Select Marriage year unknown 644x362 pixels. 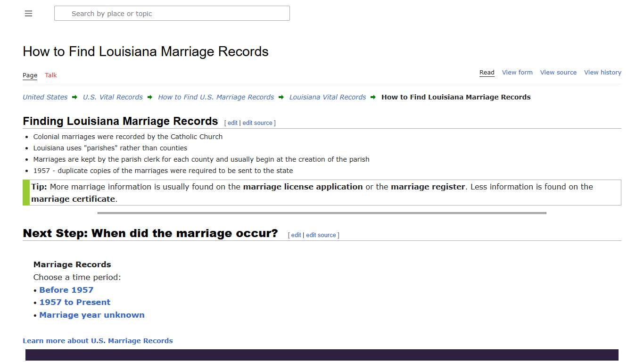coord(91,315)
